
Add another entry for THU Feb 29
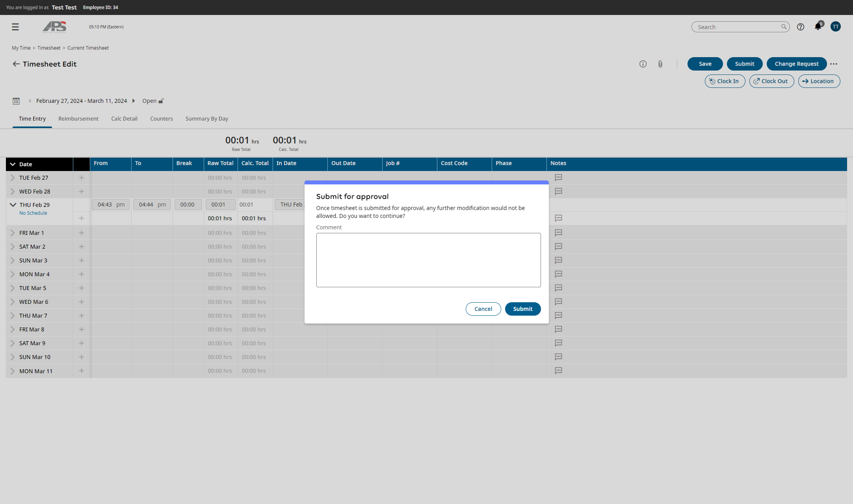click(82, 218)
